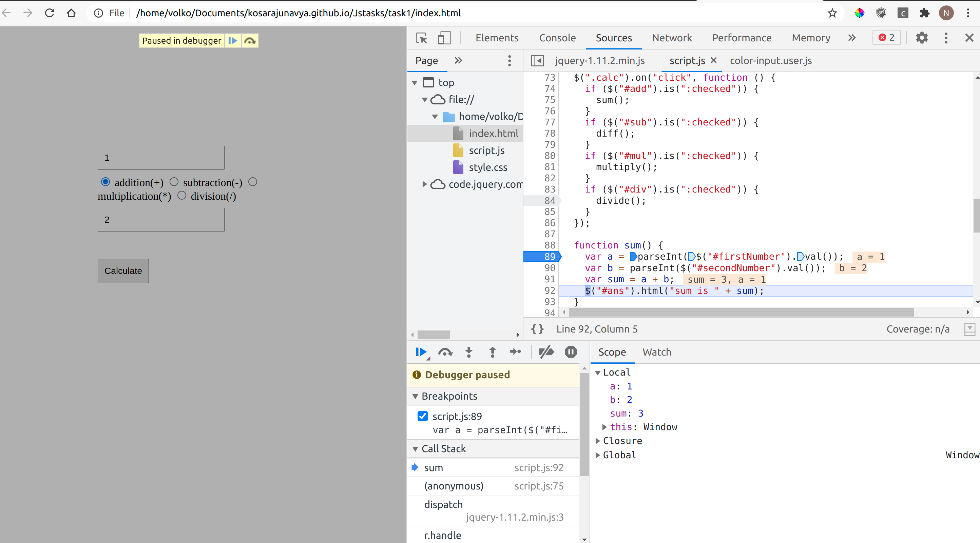The image size is (980, 543).
Task: Click the Step into next function call icon
Action: (x=469, y=352)
